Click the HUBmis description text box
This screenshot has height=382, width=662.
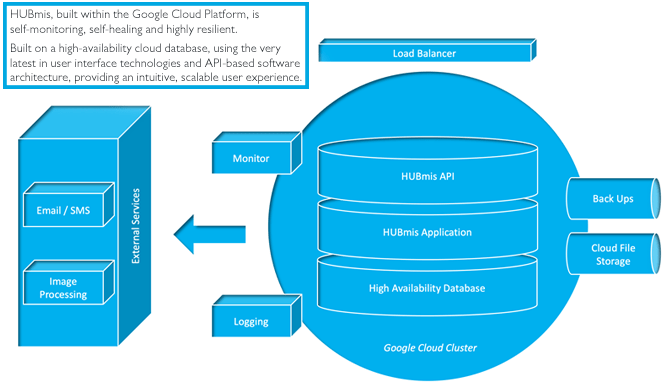click(156, 46)
